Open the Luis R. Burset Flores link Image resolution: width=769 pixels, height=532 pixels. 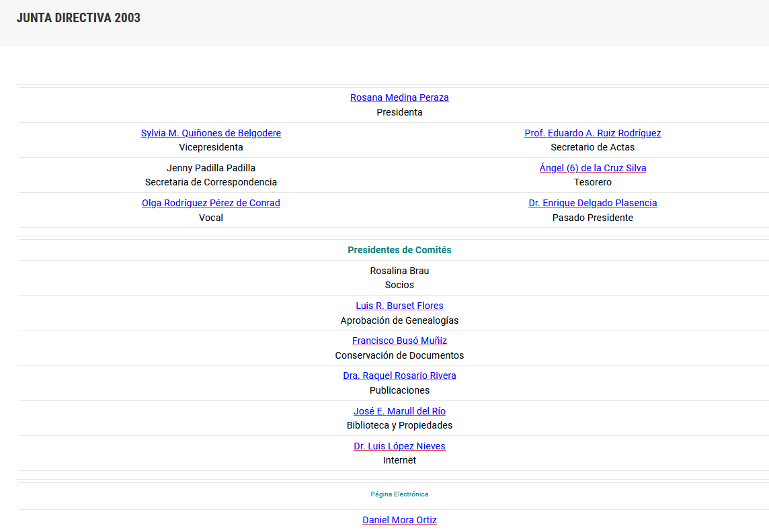399,306
